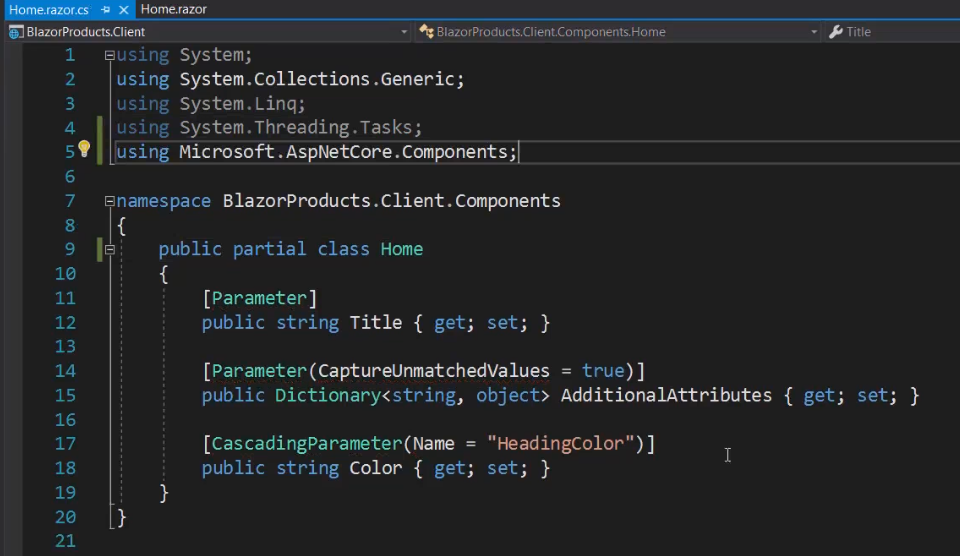
Task: Click 'CascadingParameter' on line 17
Action: [x=307, y=444]
